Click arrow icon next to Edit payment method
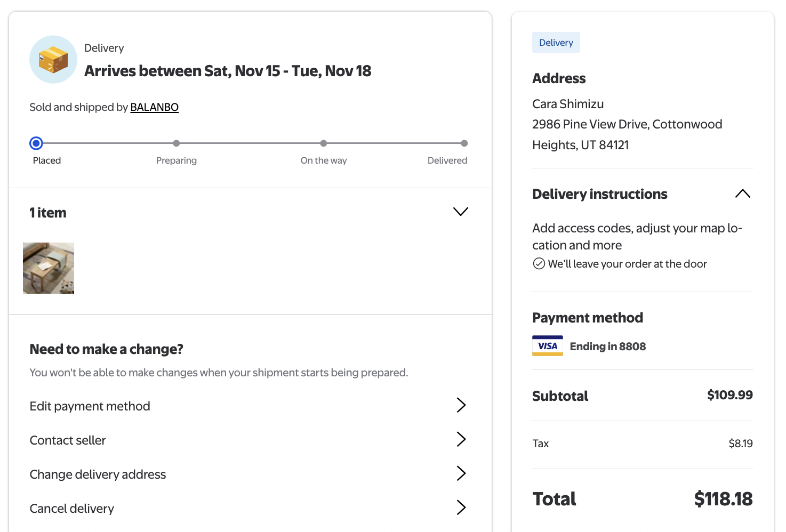786x532 pixels. pos(461,405)
